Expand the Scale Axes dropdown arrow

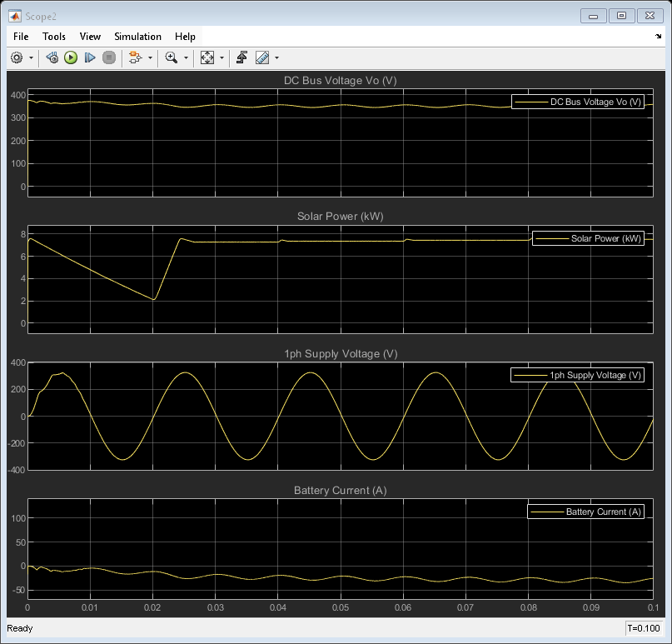(x=222, y=57)
